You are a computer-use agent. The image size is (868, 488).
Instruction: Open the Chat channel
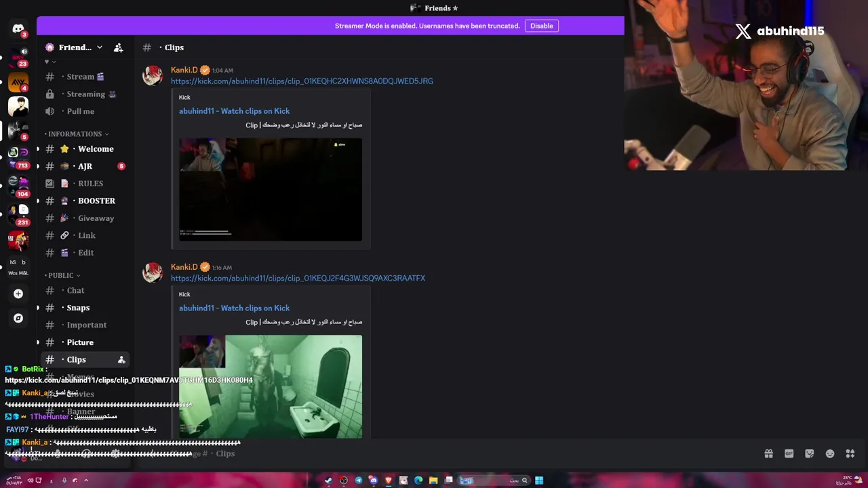(x=85, y=291)
